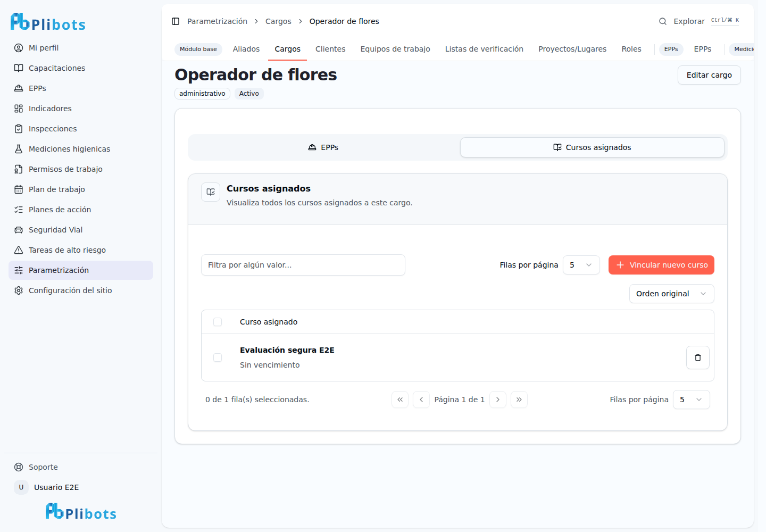766x532 pixels.
Task: Open the Clientes tab
Action: coord(330,49)
